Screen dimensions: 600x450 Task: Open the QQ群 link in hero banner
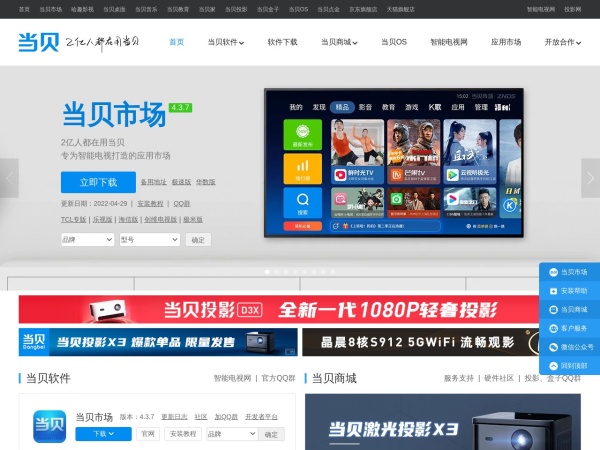(181, 204)
